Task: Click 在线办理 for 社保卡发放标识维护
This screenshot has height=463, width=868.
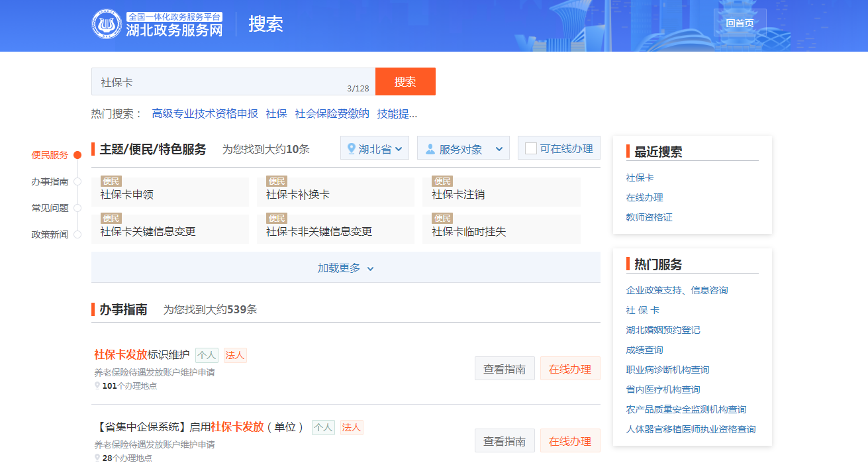Action: point(570,369)
